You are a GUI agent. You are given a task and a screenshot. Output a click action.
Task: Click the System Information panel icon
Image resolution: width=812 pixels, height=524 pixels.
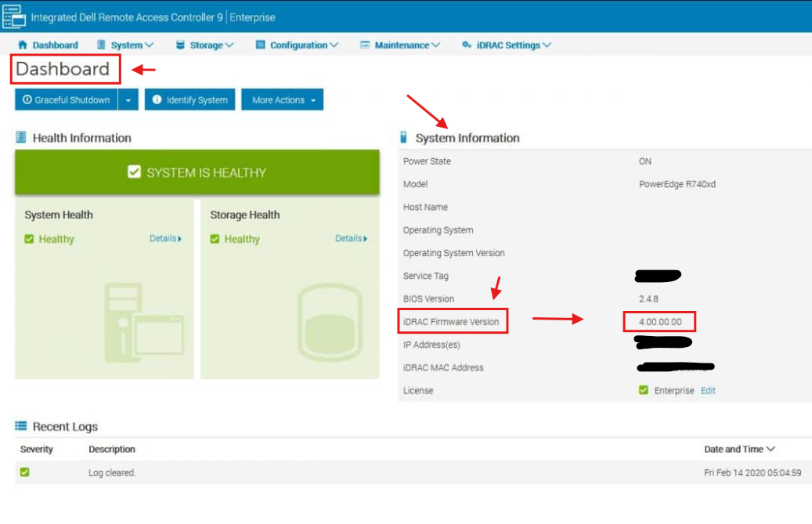(x=405, y=138)
